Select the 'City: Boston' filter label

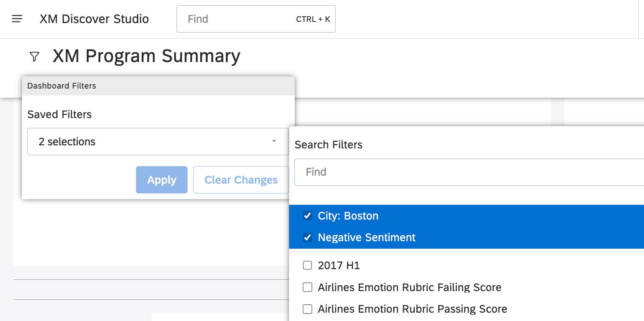click(348, 216)
